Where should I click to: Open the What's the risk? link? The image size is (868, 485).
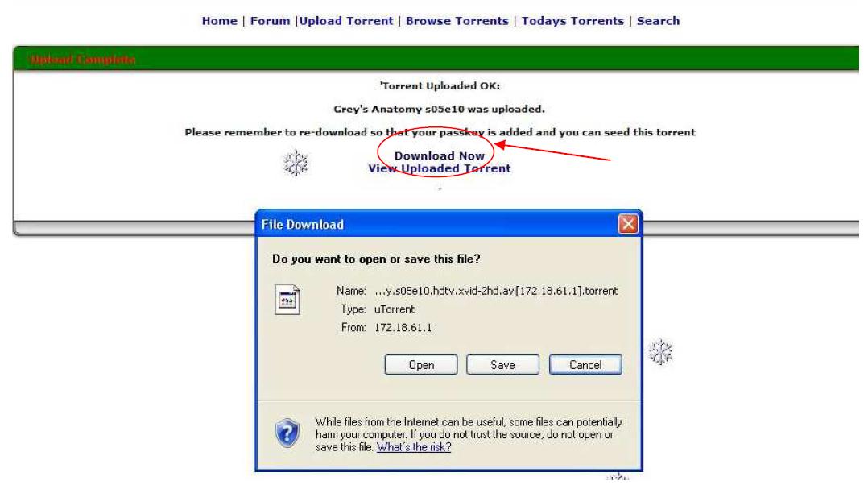(414, 447)
